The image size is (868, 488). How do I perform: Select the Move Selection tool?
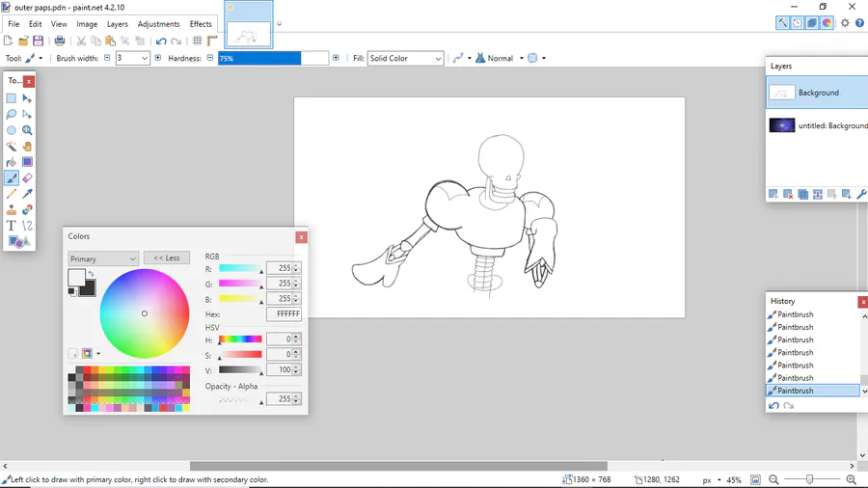27,115
